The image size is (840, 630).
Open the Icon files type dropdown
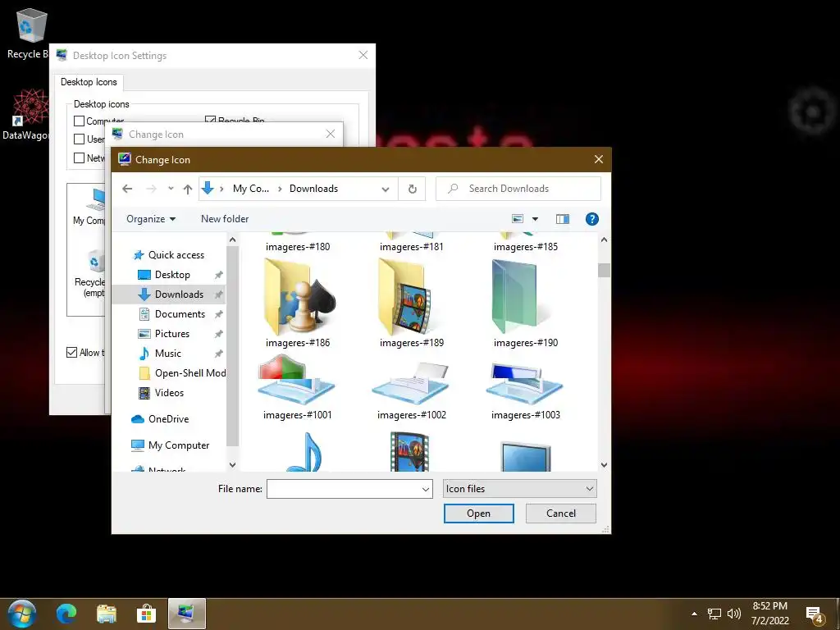pos(519,489)
